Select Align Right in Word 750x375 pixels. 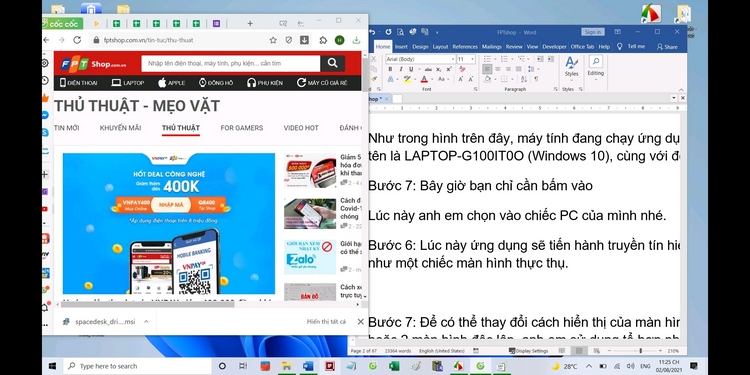508,69
